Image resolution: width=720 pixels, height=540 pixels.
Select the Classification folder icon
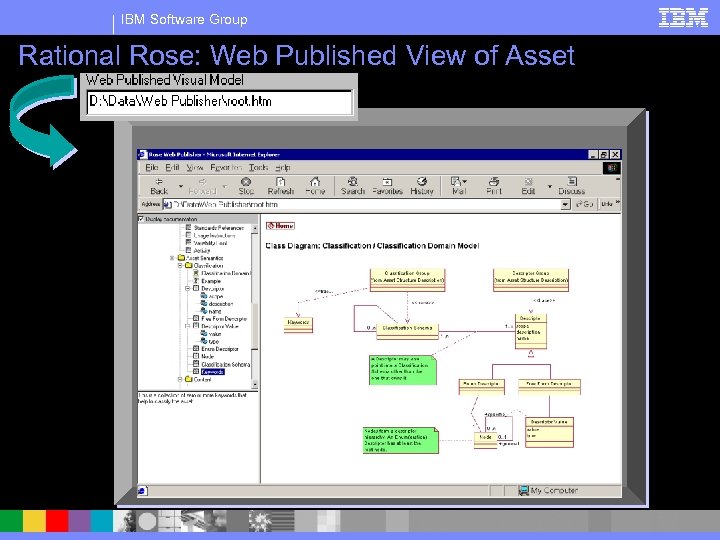click(x=189, y=265)
